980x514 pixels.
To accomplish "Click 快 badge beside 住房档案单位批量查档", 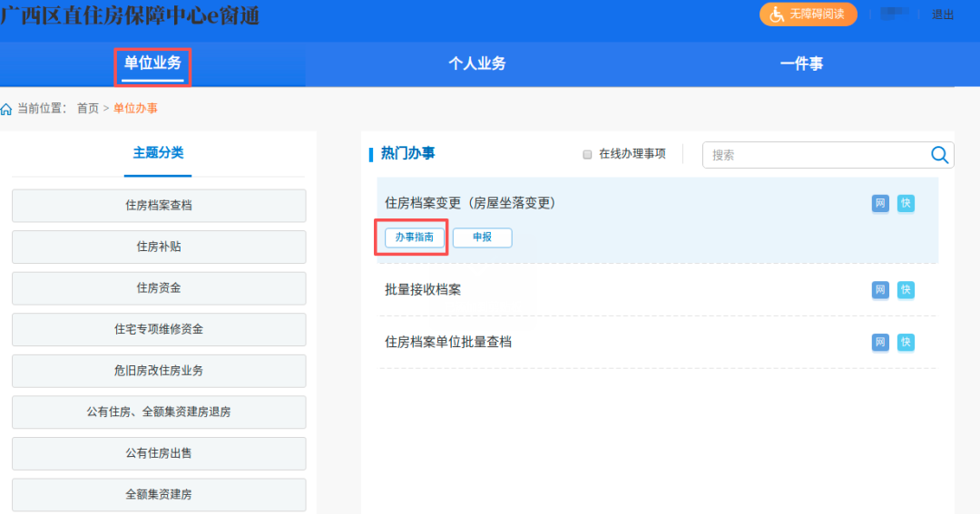I will 906,343.
